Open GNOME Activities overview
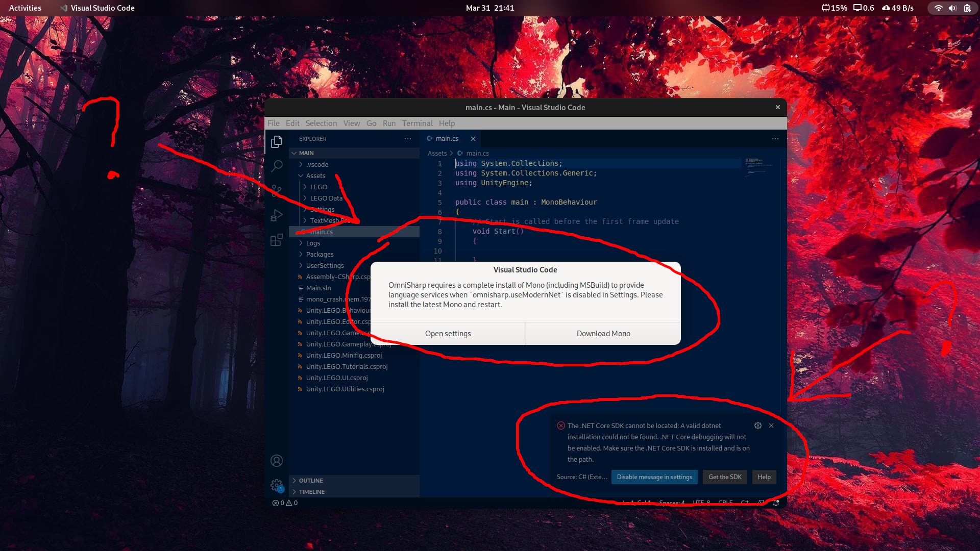Image resolution: width=980 pixels, height=551 pixels. point(25,8)
